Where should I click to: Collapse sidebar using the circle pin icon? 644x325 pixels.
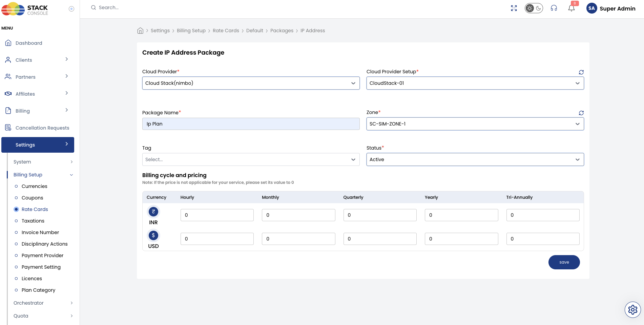click(71, 9)
